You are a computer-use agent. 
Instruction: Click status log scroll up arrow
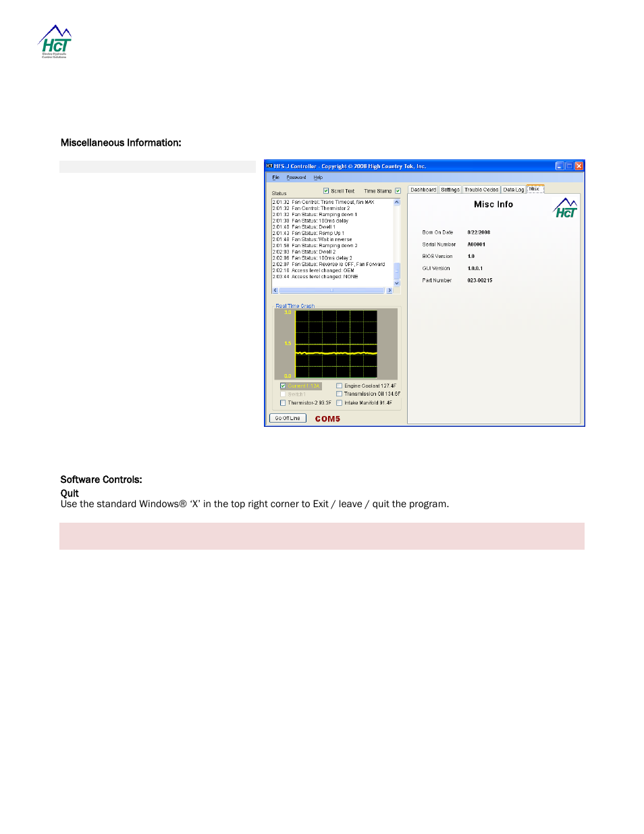point(397,202)
